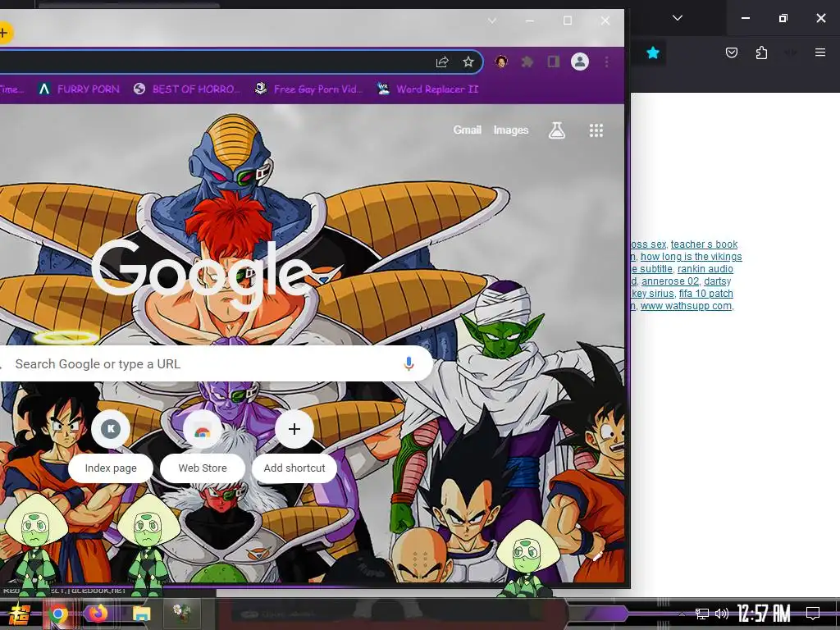This screenshot has height=630, width=840.
Task: Expand Firefox list all tabs chevron
Action: [x=677, y=18]
